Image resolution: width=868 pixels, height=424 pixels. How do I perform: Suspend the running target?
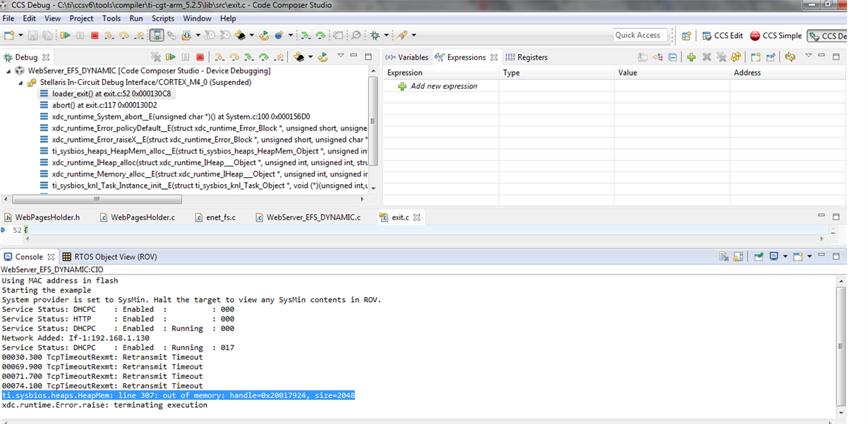(x=184, y=57)
